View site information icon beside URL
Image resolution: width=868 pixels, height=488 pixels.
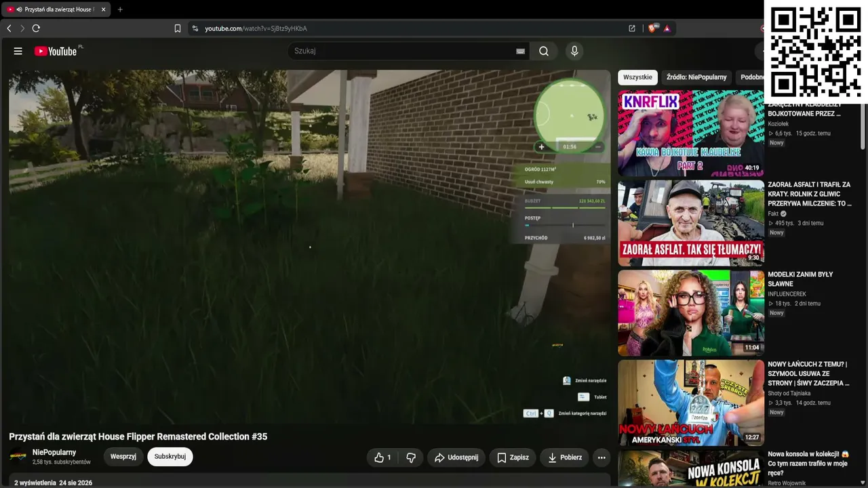(195, 28)
